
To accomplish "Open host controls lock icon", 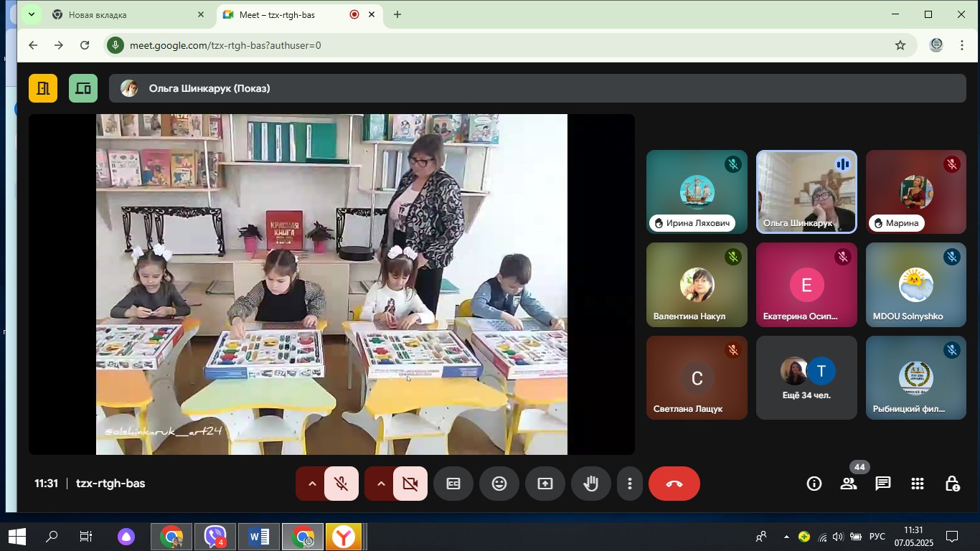I will pyautogui.click(x=952, y=484).
